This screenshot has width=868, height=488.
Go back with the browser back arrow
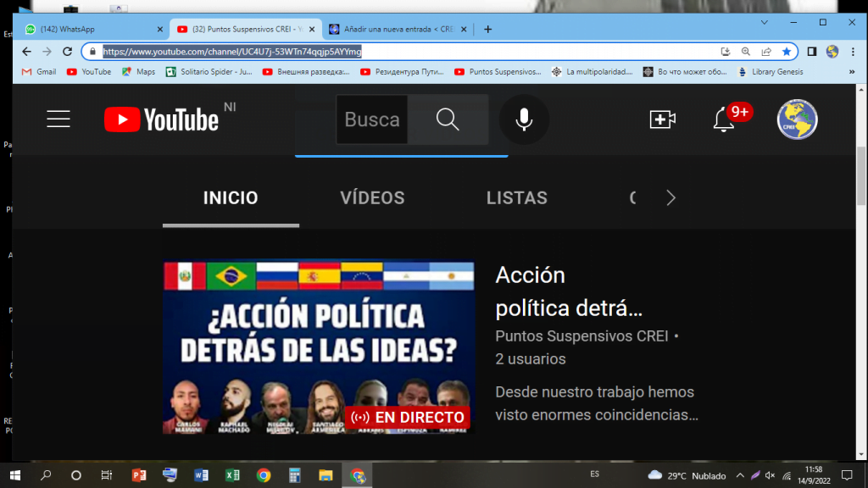point(26,52)
